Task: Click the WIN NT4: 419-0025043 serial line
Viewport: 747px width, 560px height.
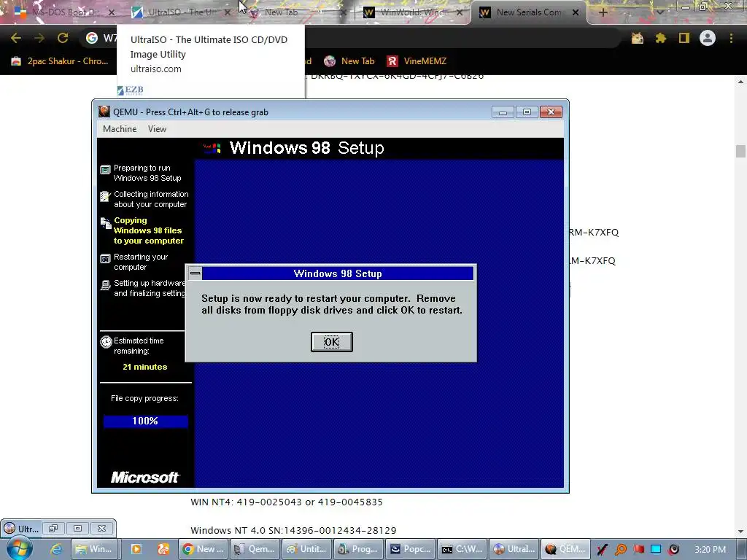Action: (x=287, y=502)
